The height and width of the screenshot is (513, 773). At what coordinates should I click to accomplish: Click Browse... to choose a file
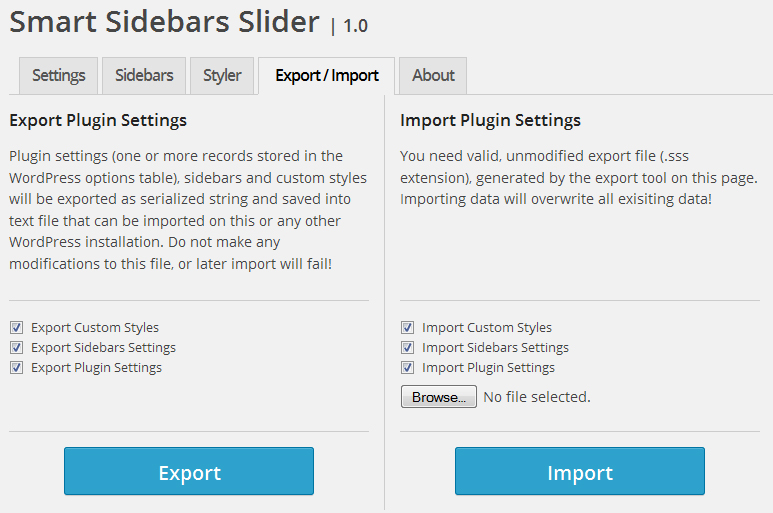tap(438, 397)
